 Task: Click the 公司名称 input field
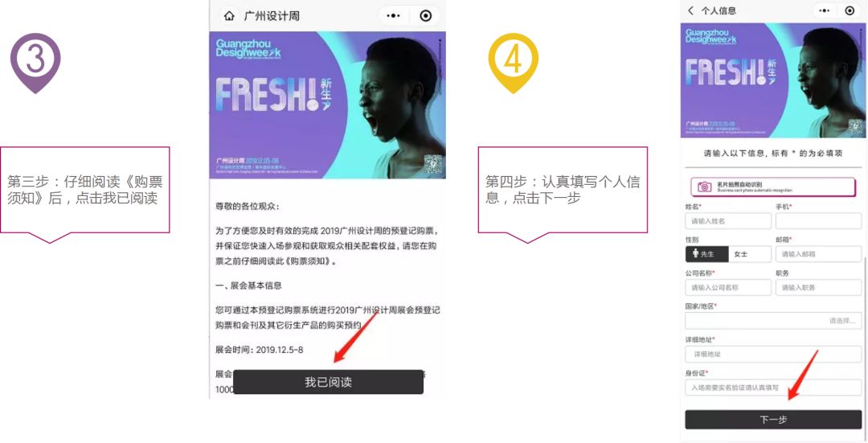(728, 287)
